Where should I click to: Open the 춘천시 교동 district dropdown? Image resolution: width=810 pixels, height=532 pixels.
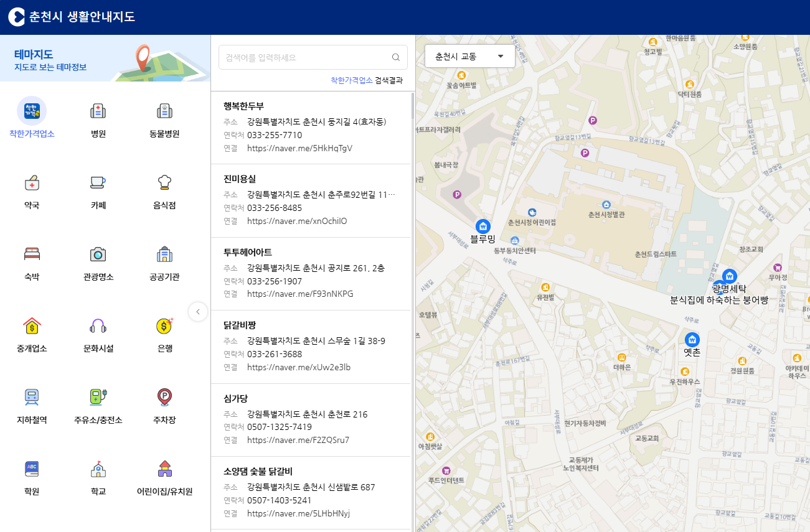pyautogui.click(x=469, y=56)
